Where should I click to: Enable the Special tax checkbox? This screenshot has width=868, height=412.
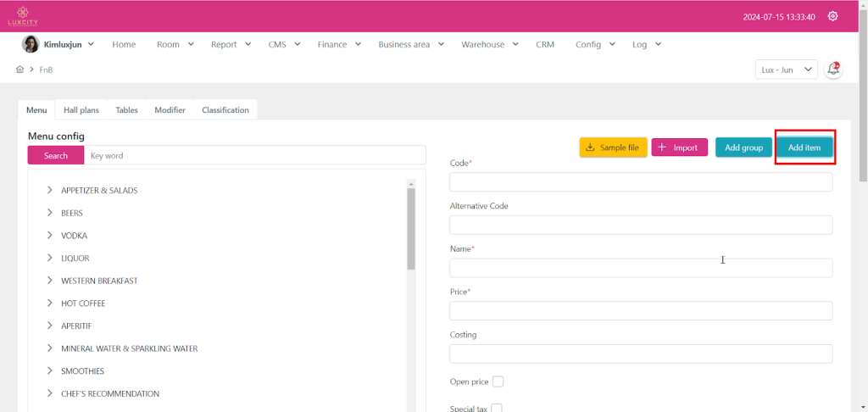(x=497, y=408)
